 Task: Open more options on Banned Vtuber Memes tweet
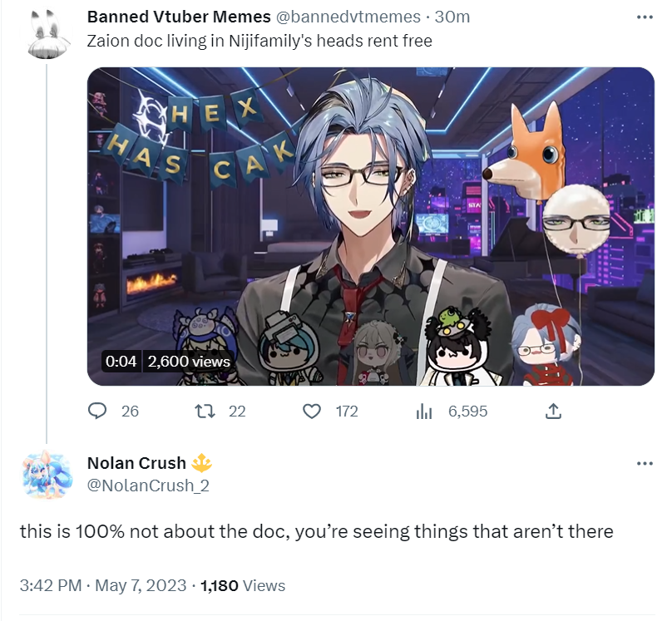point(645,17)
